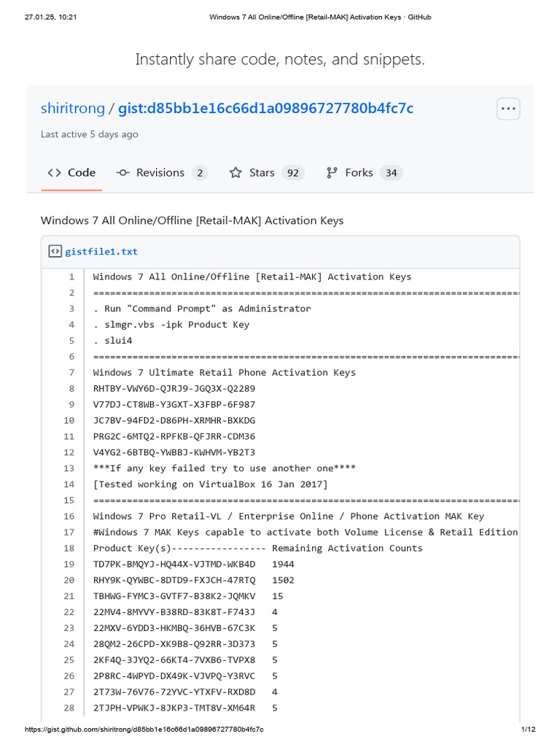Viewport: 560px width, 747px height.
Task: Click the Revisions count badge 2
Action: [200, 173]
